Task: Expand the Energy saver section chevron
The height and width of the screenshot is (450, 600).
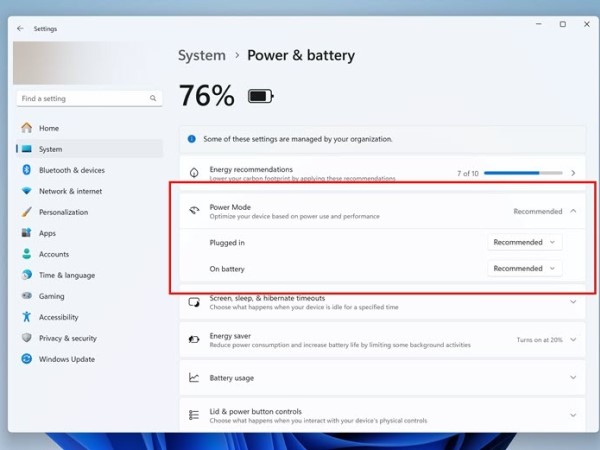Action: click(x=573, y=340)
